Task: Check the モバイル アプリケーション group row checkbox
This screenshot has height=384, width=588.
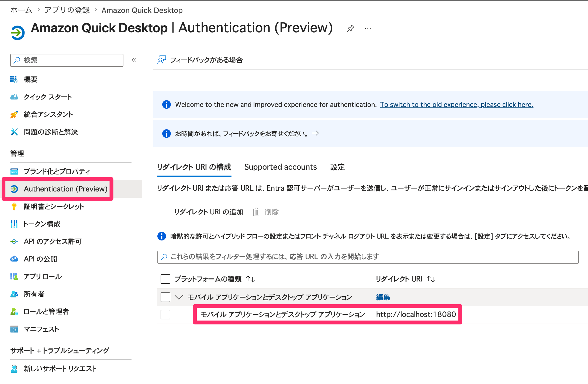Action: (165, 297)
